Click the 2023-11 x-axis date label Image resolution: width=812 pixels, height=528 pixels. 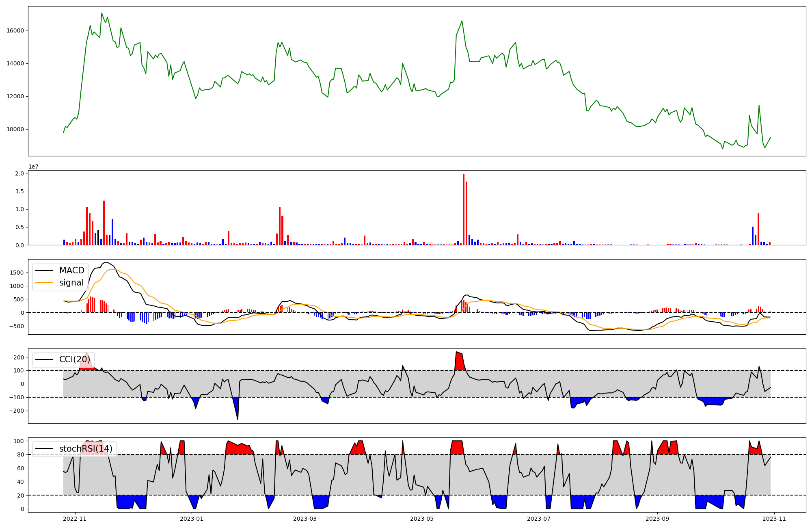pos(774,519)
